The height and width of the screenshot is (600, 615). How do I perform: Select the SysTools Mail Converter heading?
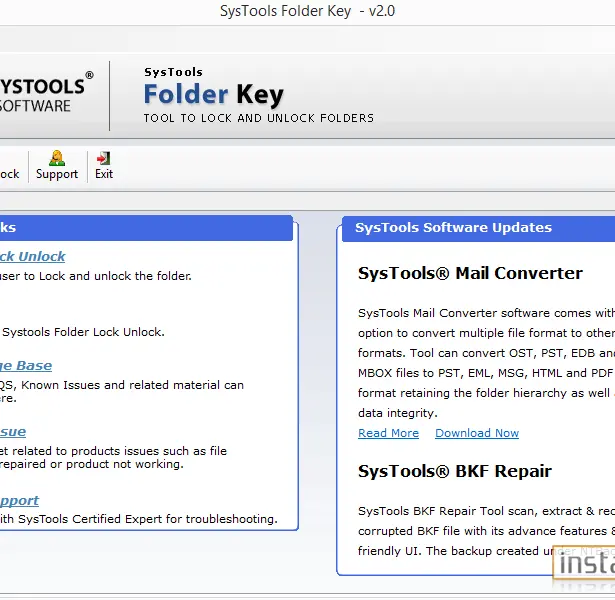pos(470,273)
